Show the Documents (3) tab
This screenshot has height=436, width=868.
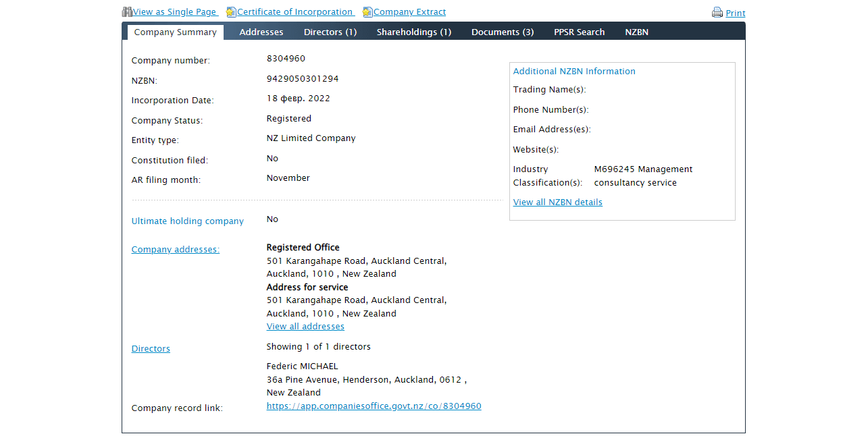pos(503,32)
